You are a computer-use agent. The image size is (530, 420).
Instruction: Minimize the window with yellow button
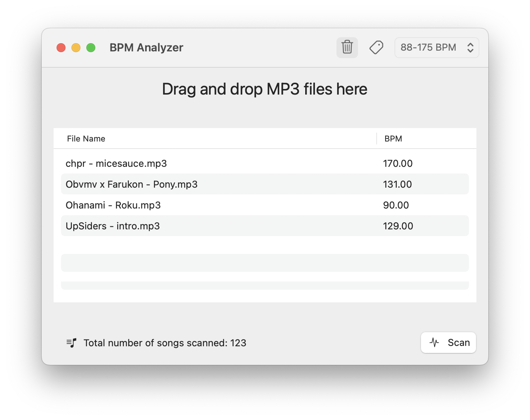pos(76,48)
